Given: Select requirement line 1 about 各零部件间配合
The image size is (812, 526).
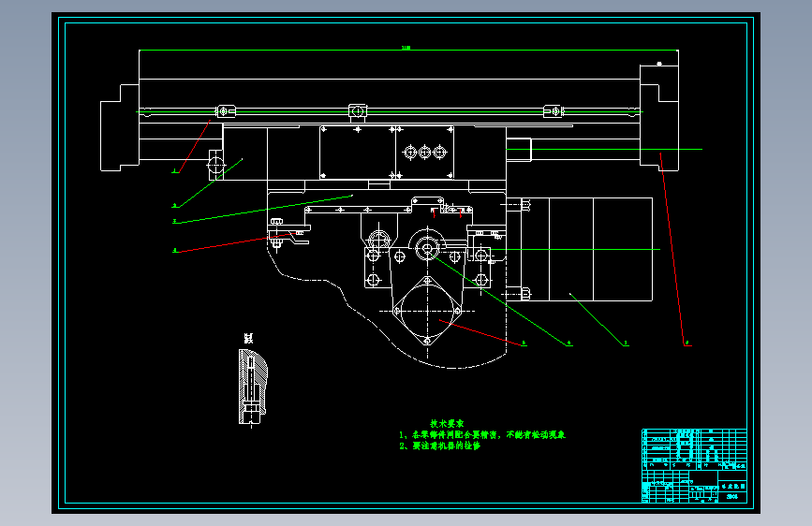Looking at the screenshot, I should pyautogui.click(x=482, y=435).
